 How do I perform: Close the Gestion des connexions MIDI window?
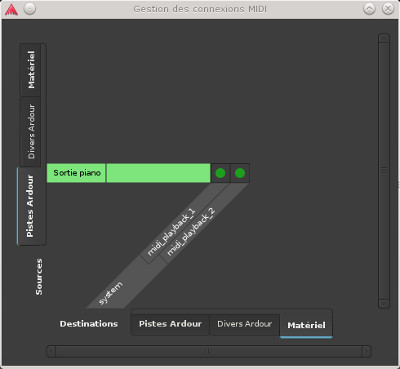point(388,9)
